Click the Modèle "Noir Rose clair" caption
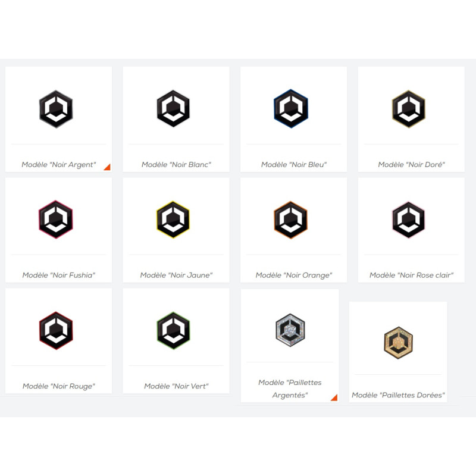 (x=411, y=275)
